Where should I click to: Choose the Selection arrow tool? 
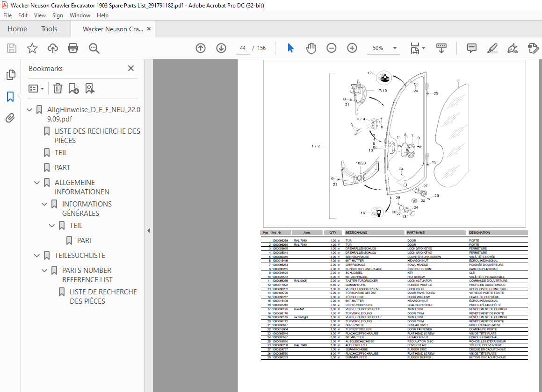coord(291,48)
